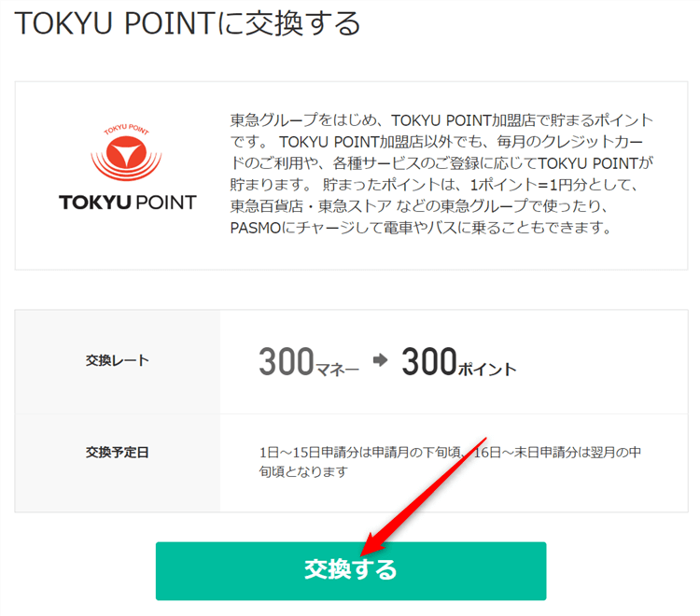Click the 300ポイント amount
This screenshot has width=700, height=616.
(458, 363)
